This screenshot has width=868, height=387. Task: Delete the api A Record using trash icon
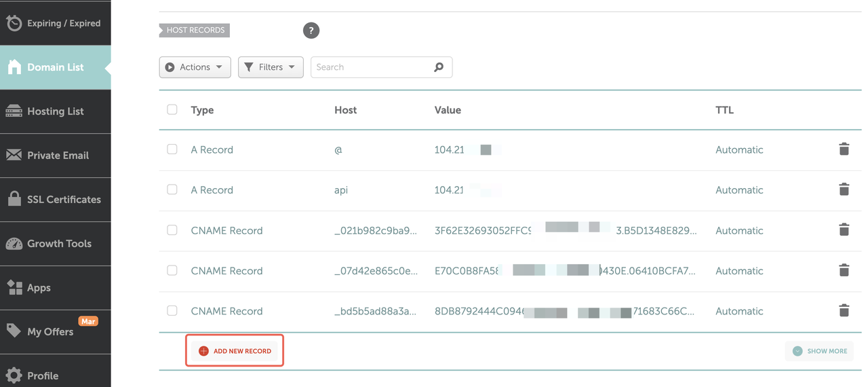tap(844, 190)
